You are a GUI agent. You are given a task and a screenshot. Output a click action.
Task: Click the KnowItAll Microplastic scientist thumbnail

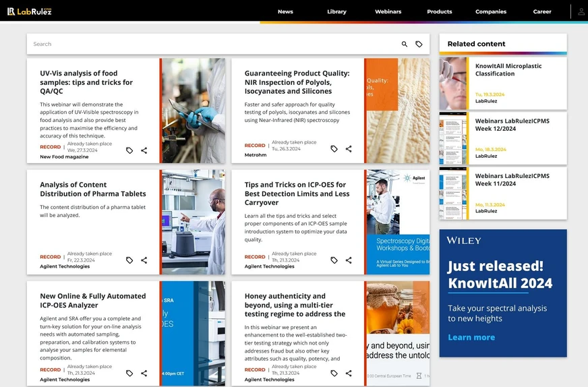coord(453,83)
